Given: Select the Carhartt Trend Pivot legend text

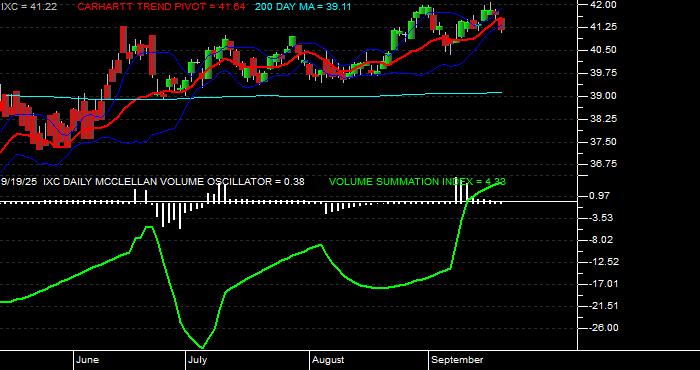Looking at the screenshot, I should 161,7.
